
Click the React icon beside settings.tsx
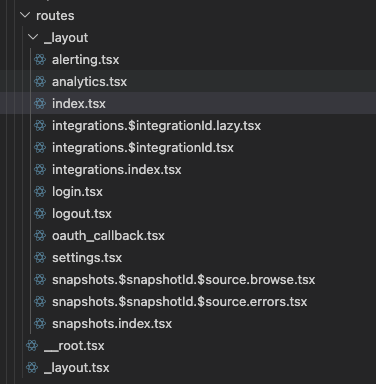tap(40, 258)
